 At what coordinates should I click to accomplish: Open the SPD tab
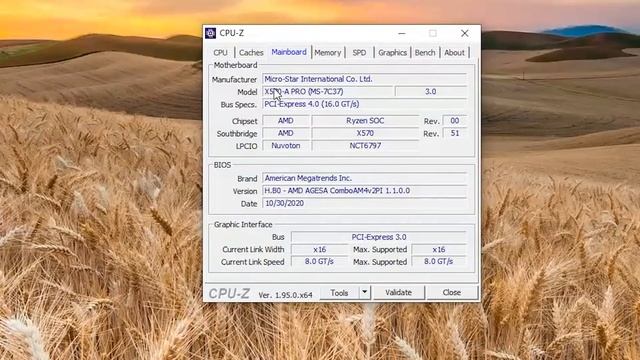tap(359, 53)
